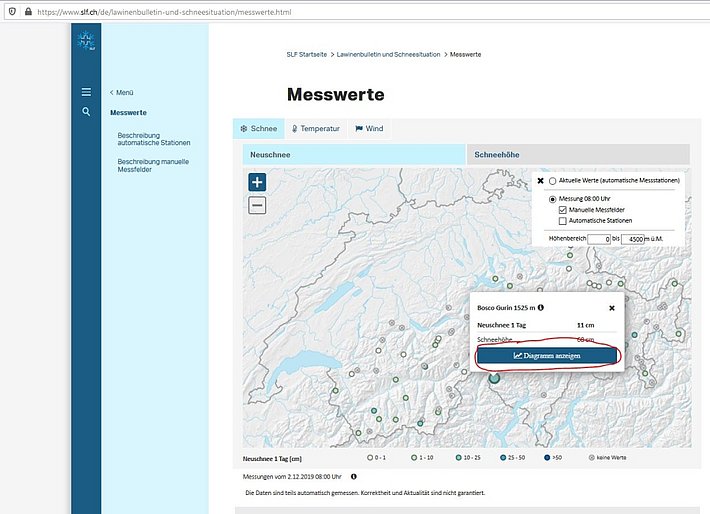Viewport: 710px width, 514px height.
Task: Open search via magnifier icon
Action: tap(86, 112)
